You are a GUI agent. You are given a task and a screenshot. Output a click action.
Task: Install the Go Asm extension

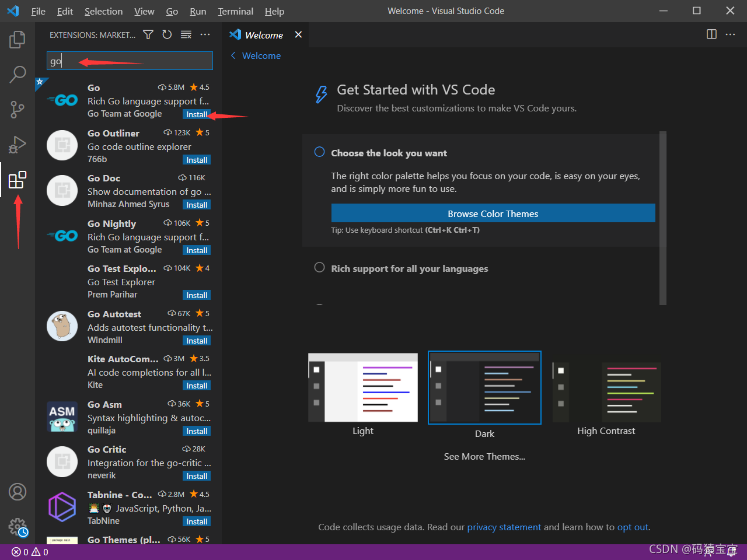point(197,431)
